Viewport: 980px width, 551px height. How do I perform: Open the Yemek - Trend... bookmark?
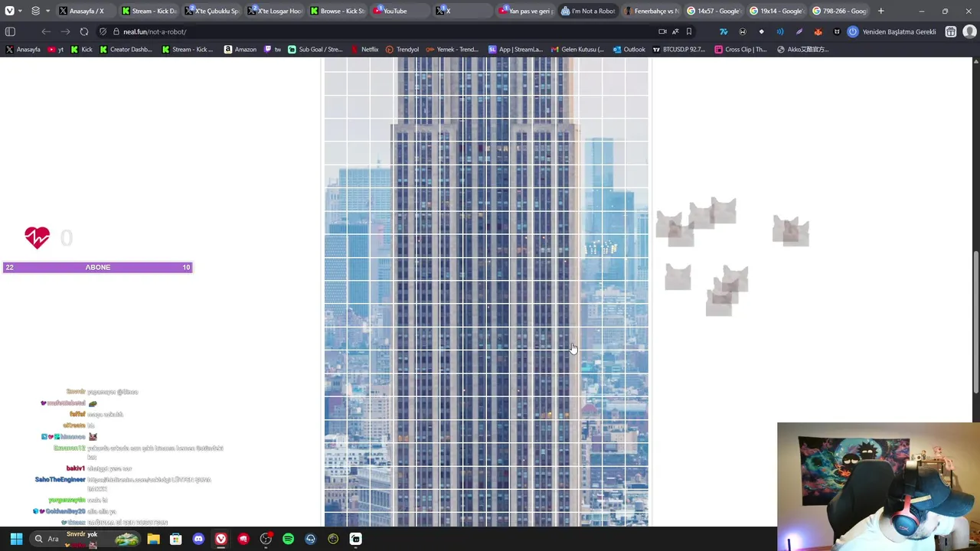(x=452, y=49)
